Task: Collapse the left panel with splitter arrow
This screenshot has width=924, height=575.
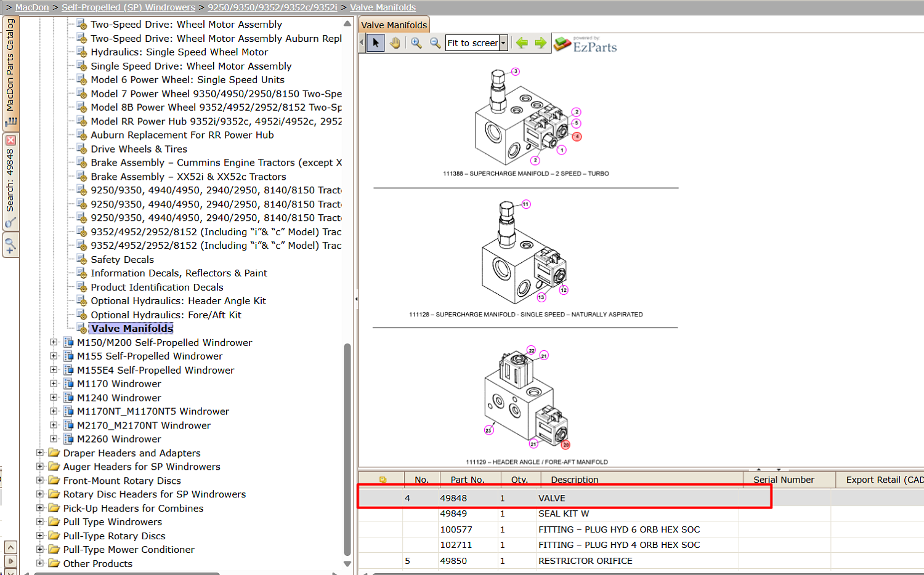Action: pyautogui.click(x=356, y=299)
